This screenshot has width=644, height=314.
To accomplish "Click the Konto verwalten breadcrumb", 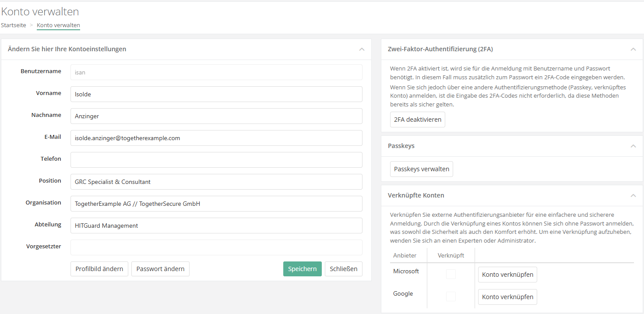I will click(x=58, y=25).
